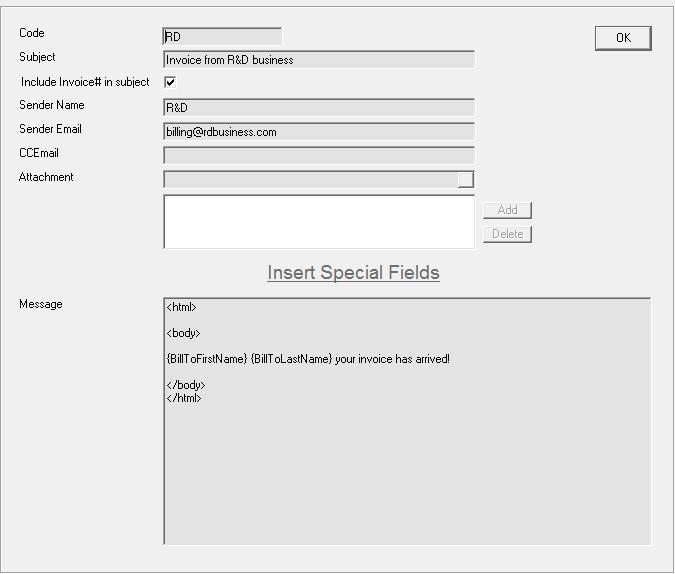Viewport: 675px width, 574px height.
Task: Click the Code input field
Action: pyautogui.click(x=222, y=37)
